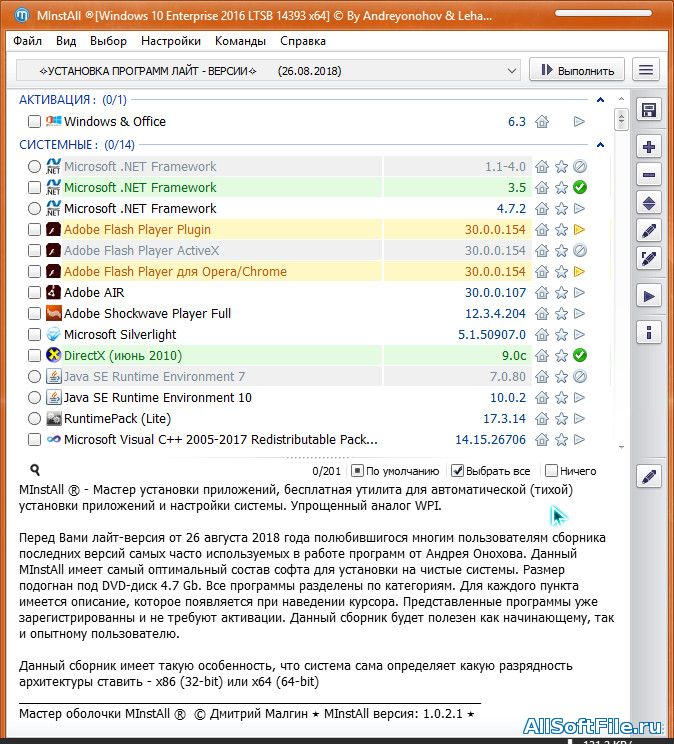
Task: Click the pencil edit icon in sidebar
Action: pyautogui.click(x=648, y=231)
